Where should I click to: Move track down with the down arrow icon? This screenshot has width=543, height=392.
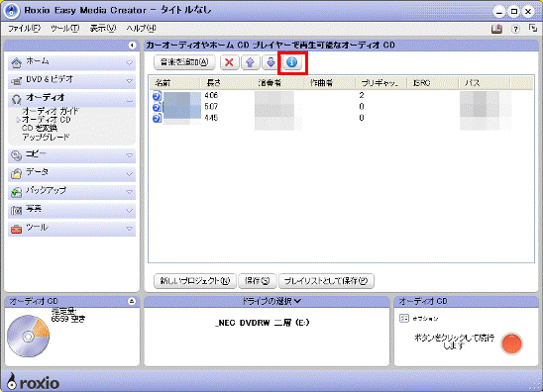[271, 62]
